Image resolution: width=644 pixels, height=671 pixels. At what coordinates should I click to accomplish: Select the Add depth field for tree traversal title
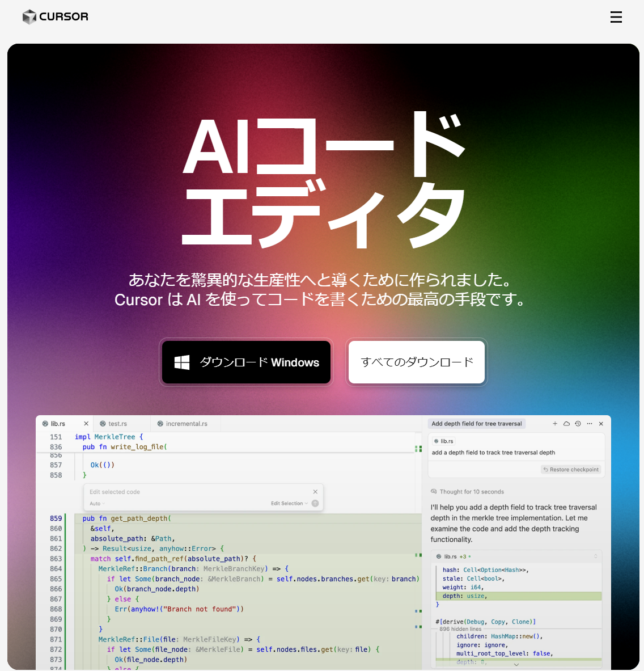point(477,423)
